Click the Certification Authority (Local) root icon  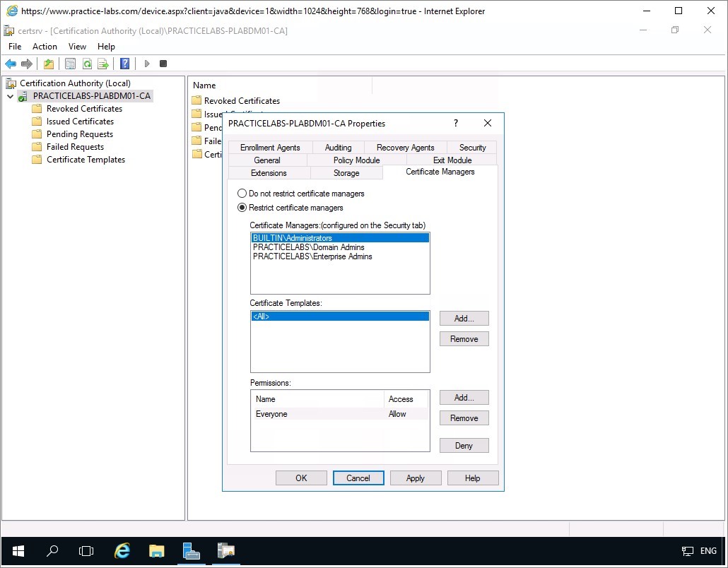point(11,83)
